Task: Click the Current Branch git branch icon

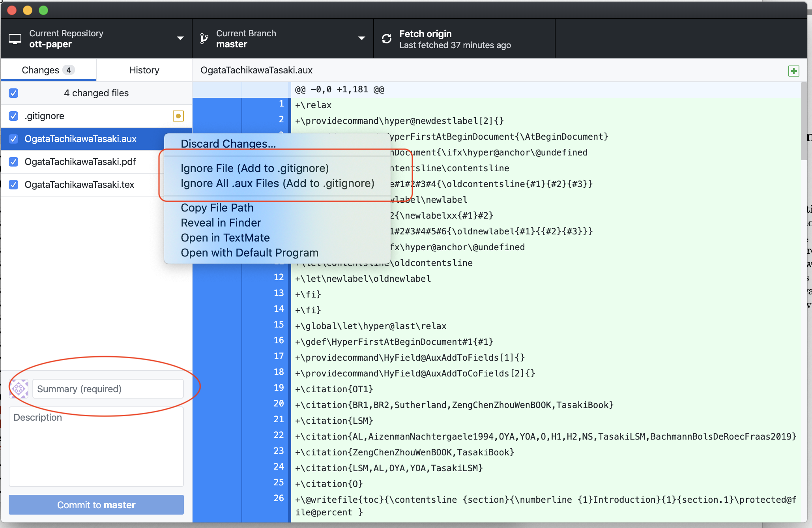Action: [204, 39]
